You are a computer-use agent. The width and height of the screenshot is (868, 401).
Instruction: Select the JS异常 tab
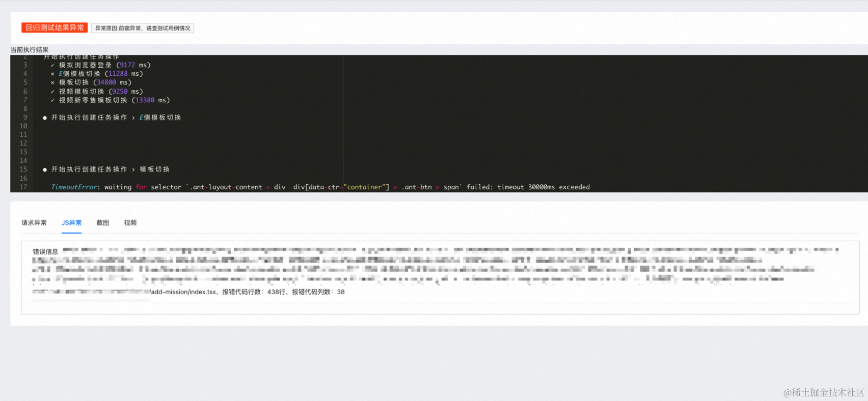(71, 223)
